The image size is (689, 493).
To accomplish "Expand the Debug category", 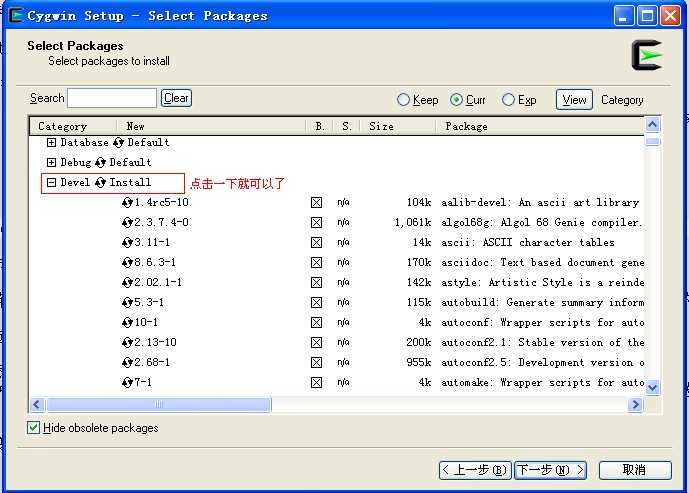I will [x=51, y=163].
